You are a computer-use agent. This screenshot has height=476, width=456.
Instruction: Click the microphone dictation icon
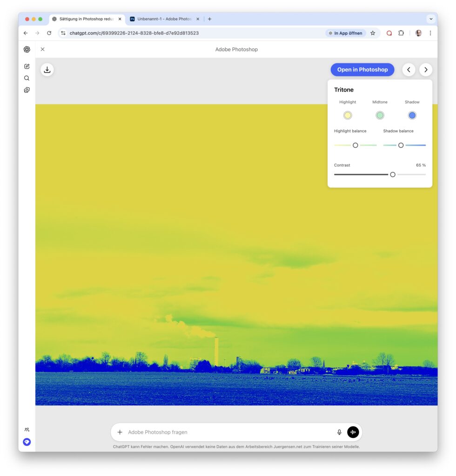(x=339, y=432)
